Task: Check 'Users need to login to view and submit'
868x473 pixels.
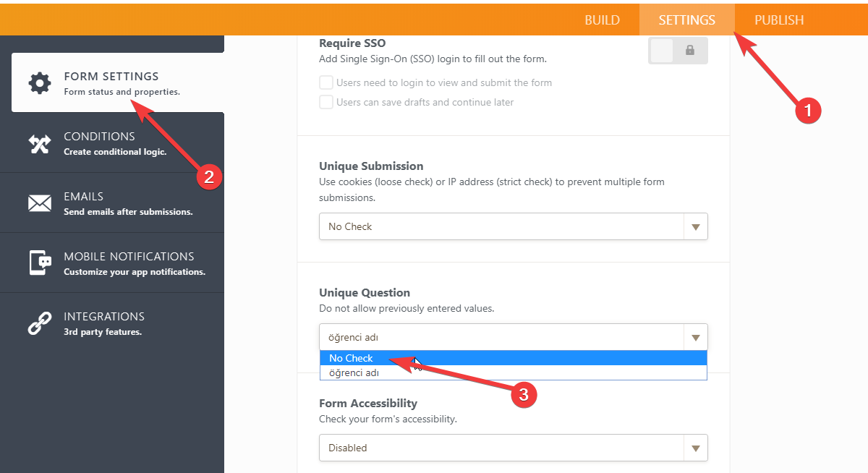Action: click(x=325, y=82)
